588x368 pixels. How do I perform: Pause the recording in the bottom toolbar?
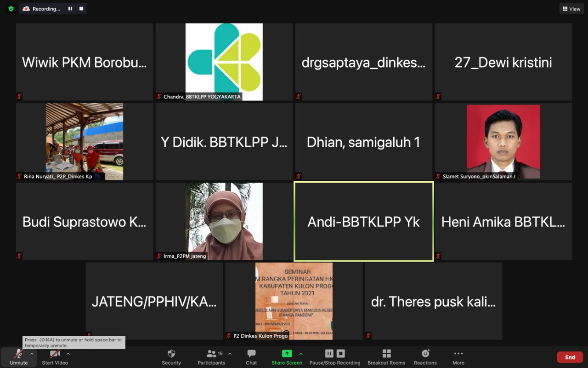(x=329, y=353)
